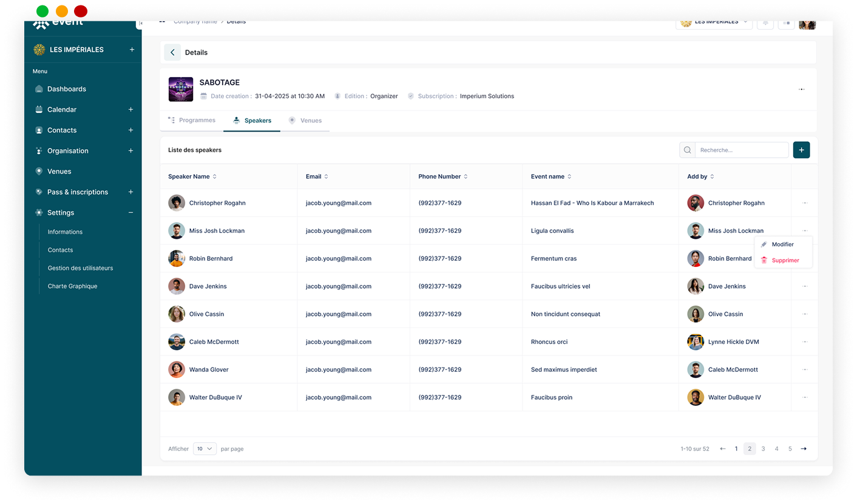Switch to the Venues tab
857x504 pixels.
tap(305, 121)
